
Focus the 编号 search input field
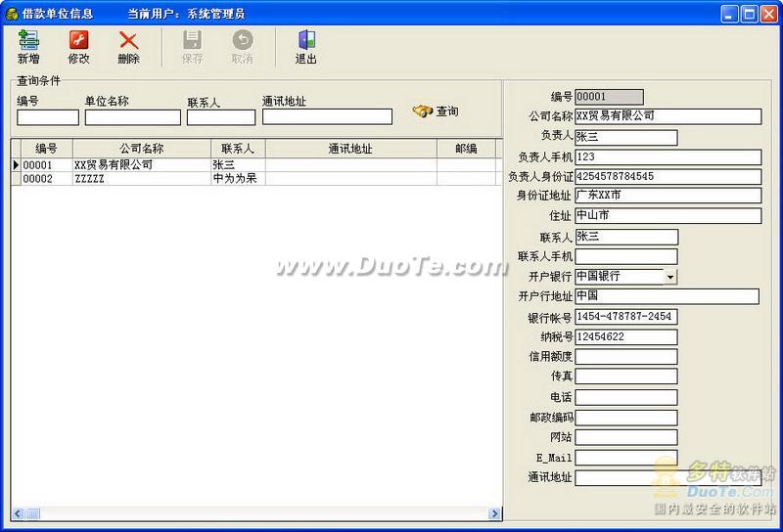coord(47,117)
